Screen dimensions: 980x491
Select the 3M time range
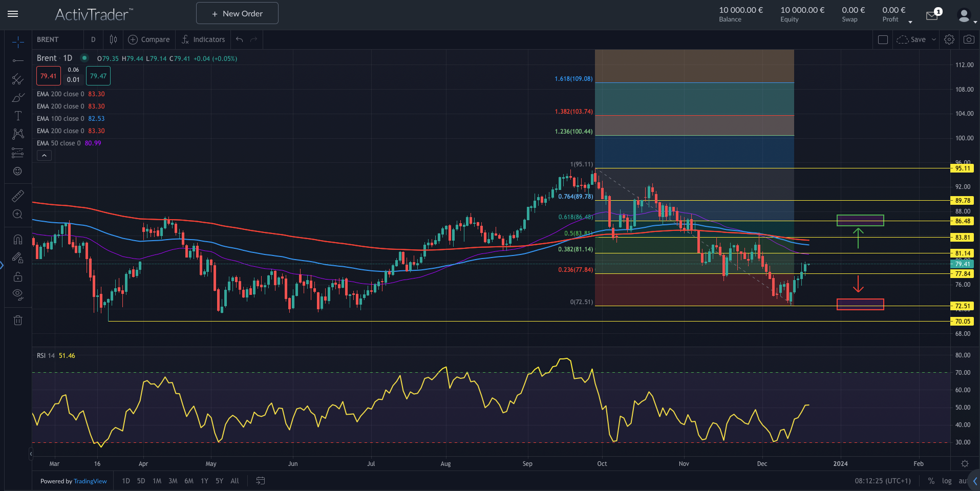(x=173, y=481)
